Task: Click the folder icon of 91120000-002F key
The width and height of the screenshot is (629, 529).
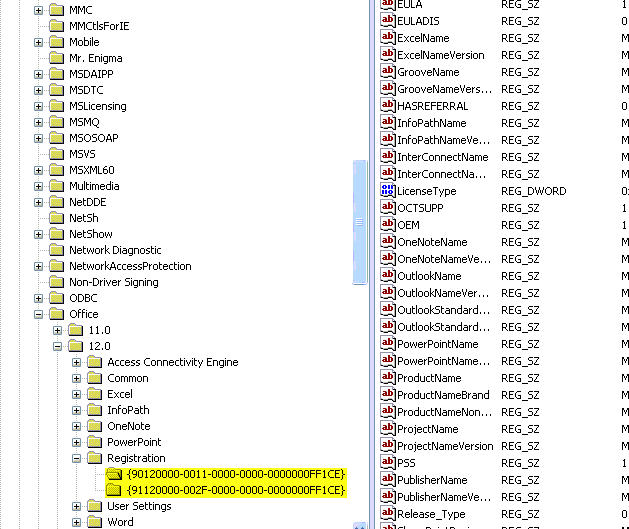Action: [x=114, y=490]
